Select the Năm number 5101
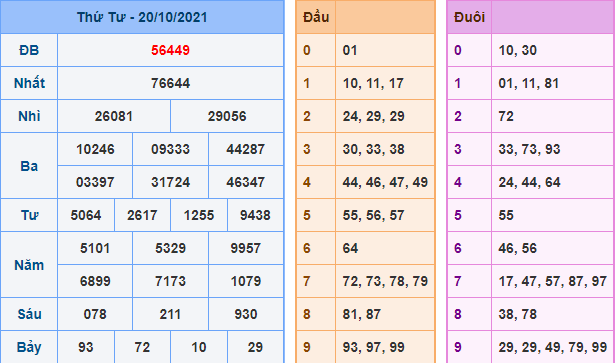The width and height of the screenshot is (615, 363). [95, 248]
